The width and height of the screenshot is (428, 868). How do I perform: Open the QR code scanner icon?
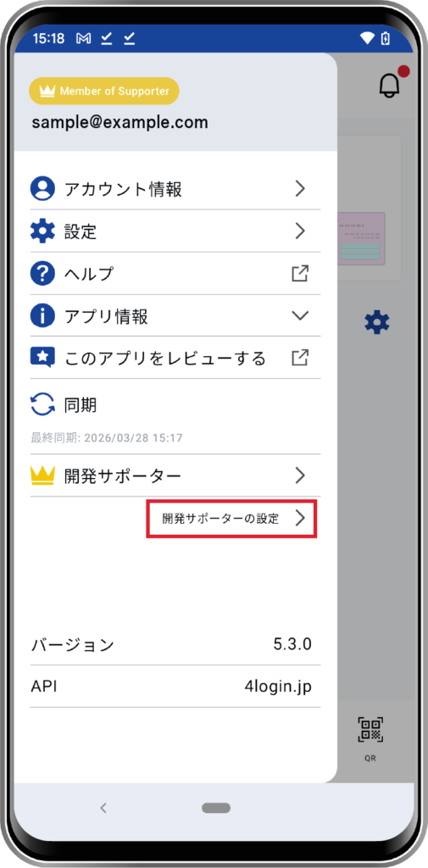pyautogui.click(x=370, y=729)
